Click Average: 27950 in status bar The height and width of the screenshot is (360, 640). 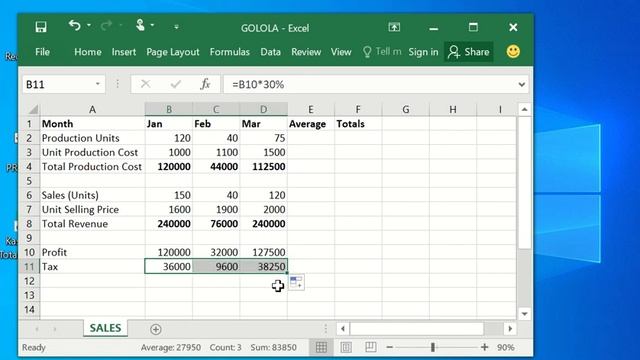171,347
